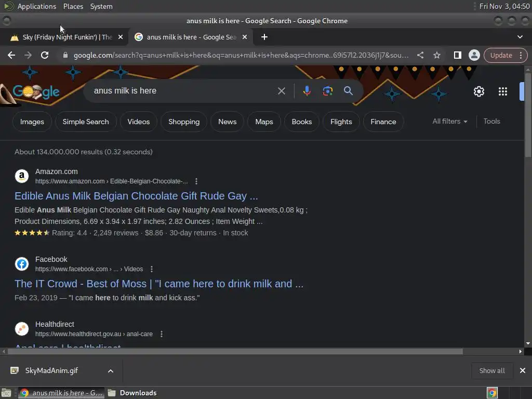Filter results by Finance
Image resolution: width=532 pixels, height=399 pixels.
(383, 122)
